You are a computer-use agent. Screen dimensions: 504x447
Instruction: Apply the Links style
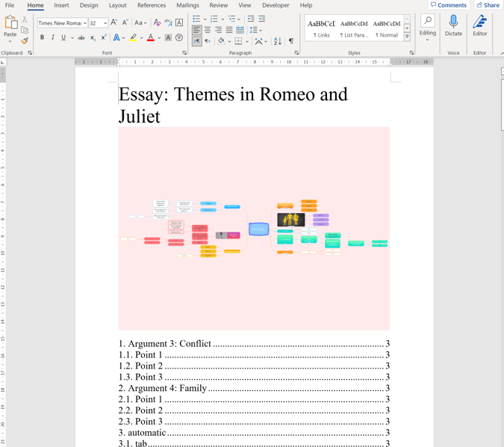(x=321, y=28)
